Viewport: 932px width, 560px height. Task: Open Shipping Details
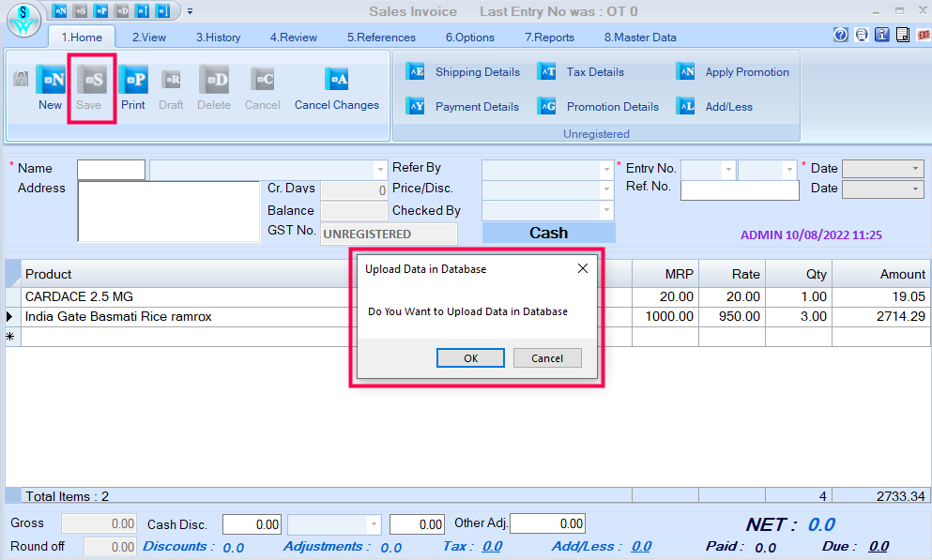[416, 72]
